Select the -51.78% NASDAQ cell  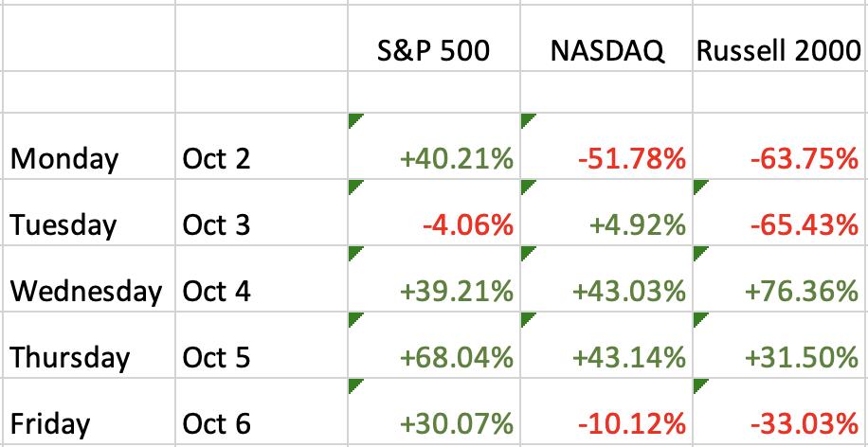tap(606, 146)
